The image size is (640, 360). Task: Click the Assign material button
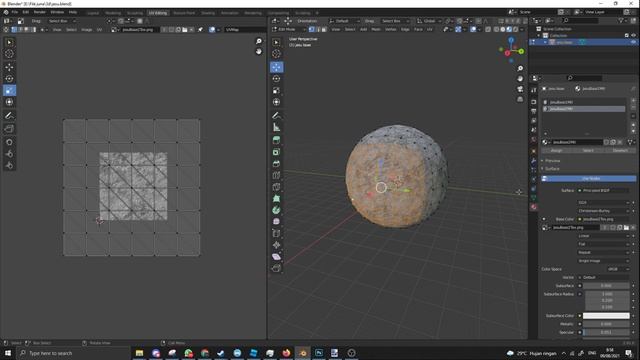pos(556,150)
